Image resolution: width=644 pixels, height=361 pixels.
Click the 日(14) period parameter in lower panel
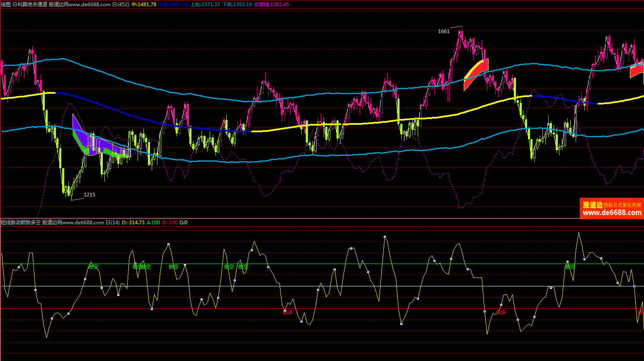pos(113,223)
